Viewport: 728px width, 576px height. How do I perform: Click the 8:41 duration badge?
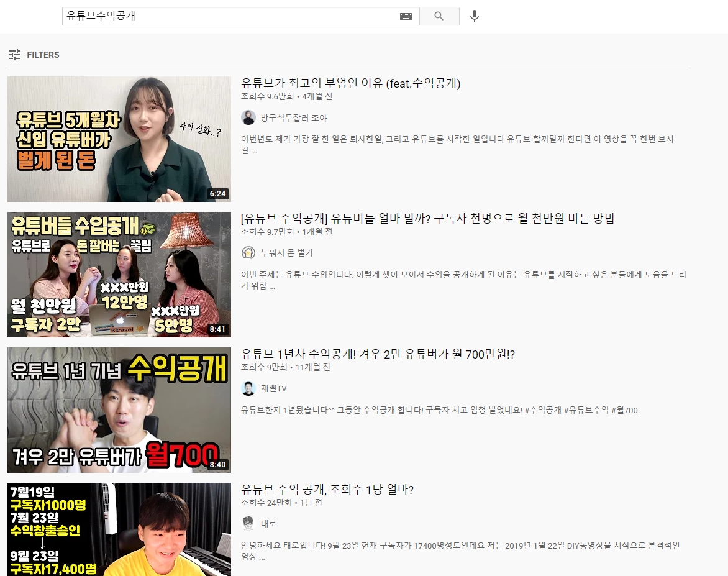(x=217, y=329)
